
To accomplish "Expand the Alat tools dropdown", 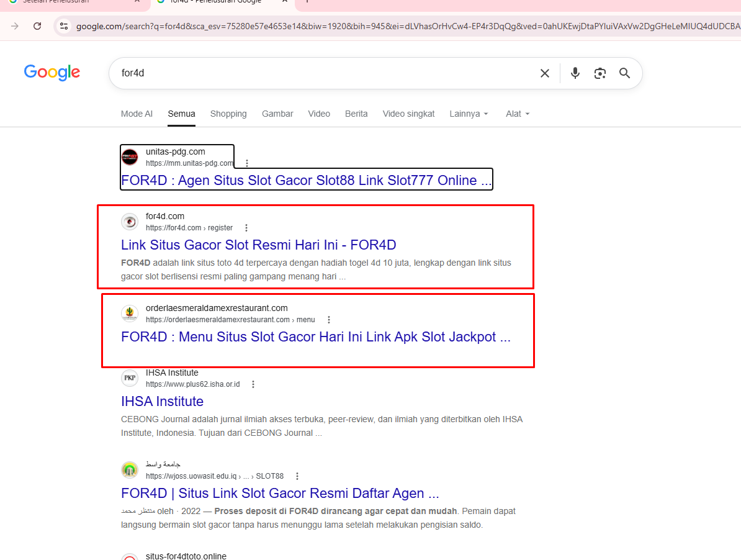I will pos(518,114).
